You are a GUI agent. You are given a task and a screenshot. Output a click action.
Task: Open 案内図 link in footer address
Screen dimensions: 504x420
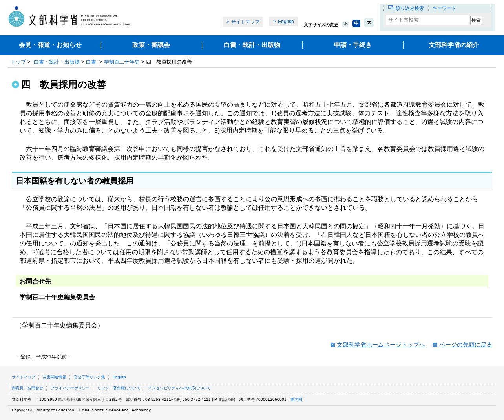point(296,400)
